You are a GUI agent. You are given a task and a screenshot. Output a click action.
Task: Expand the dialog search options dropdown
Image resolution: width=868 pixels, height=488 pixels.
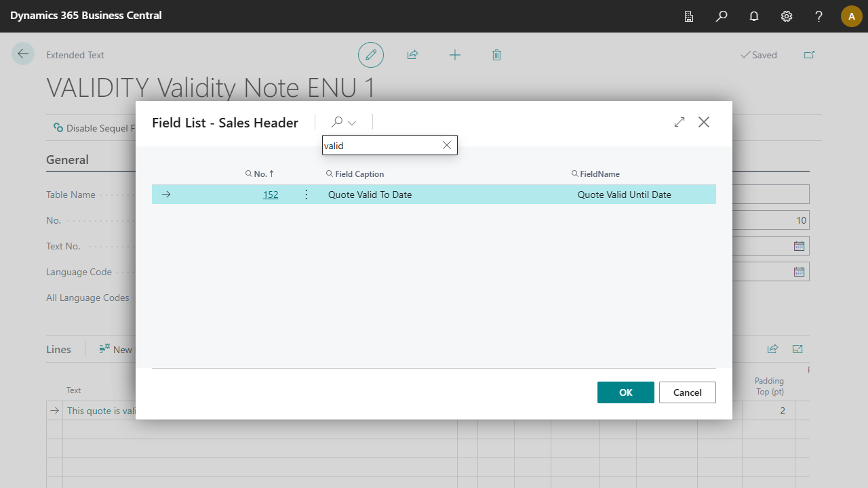point(344,123)
